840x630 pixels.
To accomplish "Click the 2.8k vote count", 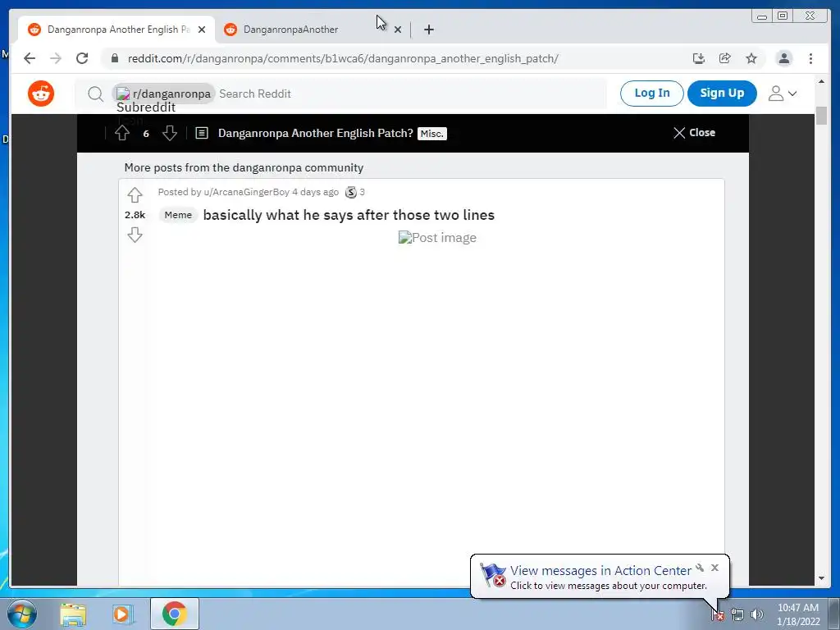I will 135,215.
